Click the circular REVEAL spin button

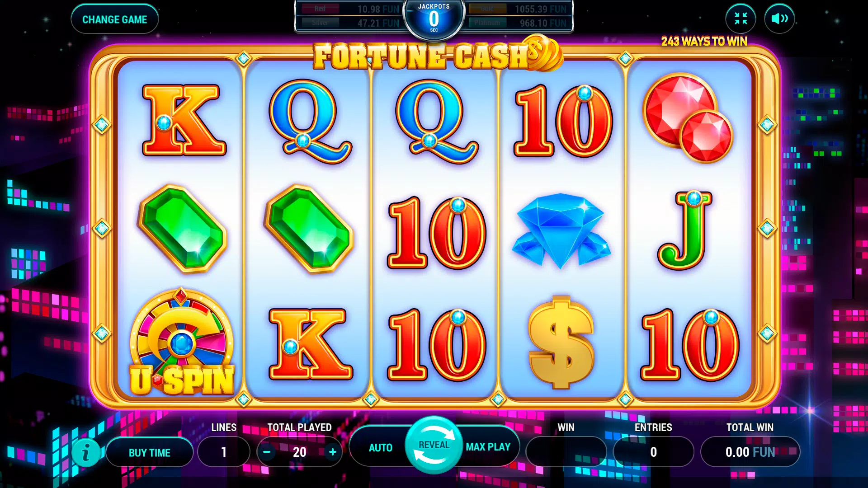434,445
